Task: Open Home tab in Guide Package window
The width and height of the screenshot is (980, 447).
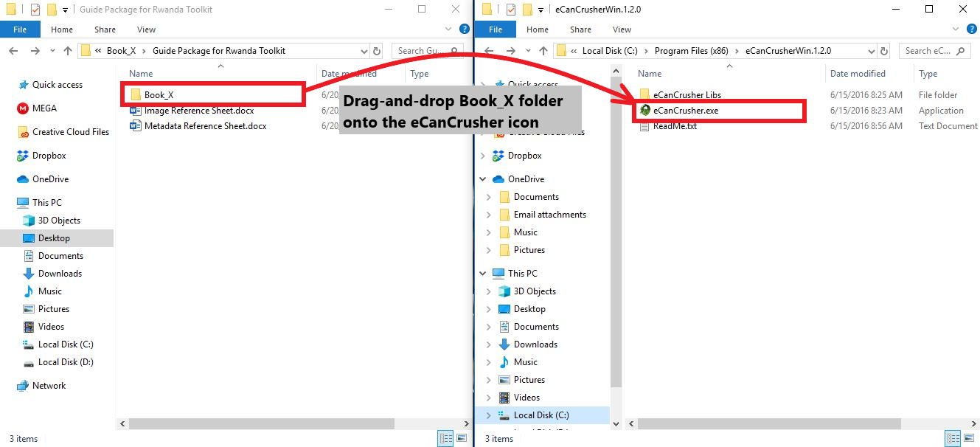Action: point(62,30)
